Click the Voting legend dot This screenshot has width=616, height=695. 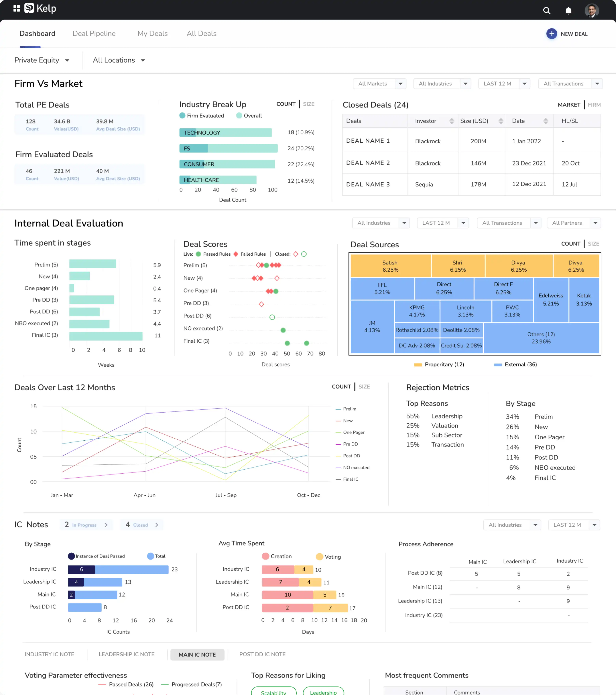[319, 556]
